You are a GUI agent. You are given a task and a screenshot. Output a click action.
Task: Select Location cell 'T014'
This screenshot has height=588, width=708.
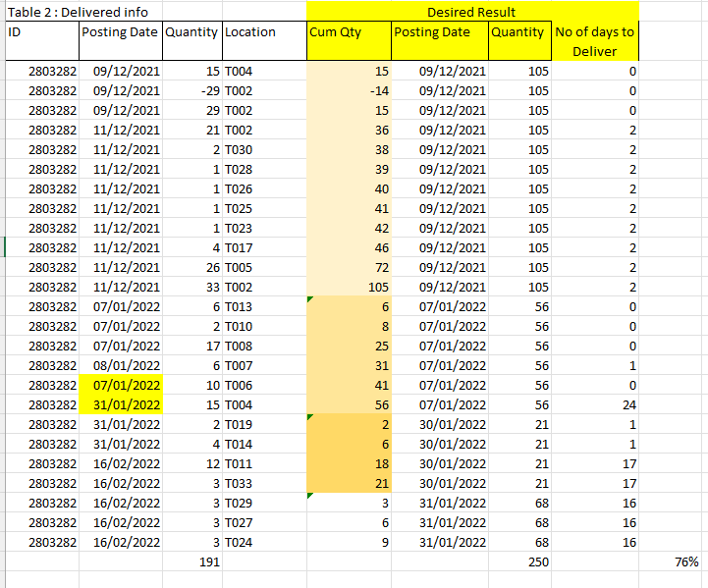pos(264,444)
